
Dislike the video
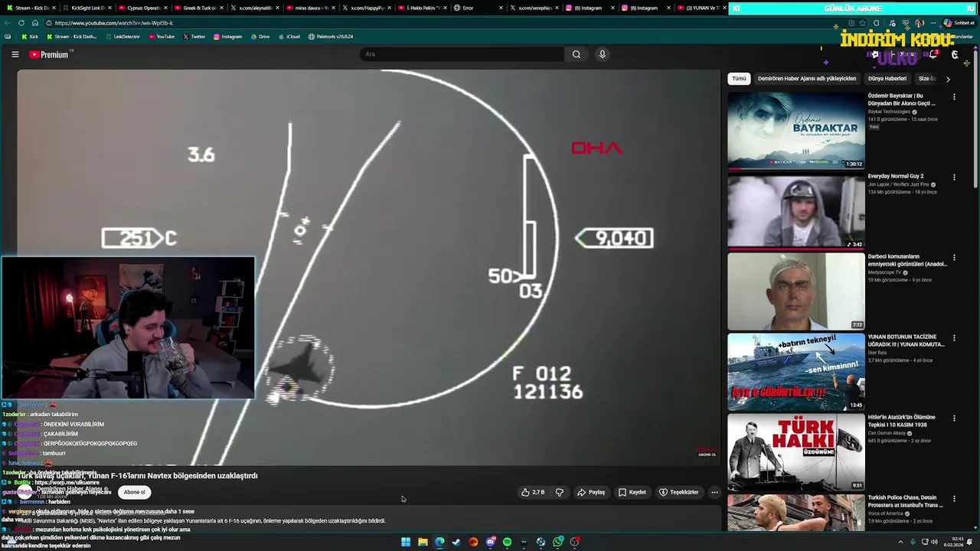(x=559, y=492)
